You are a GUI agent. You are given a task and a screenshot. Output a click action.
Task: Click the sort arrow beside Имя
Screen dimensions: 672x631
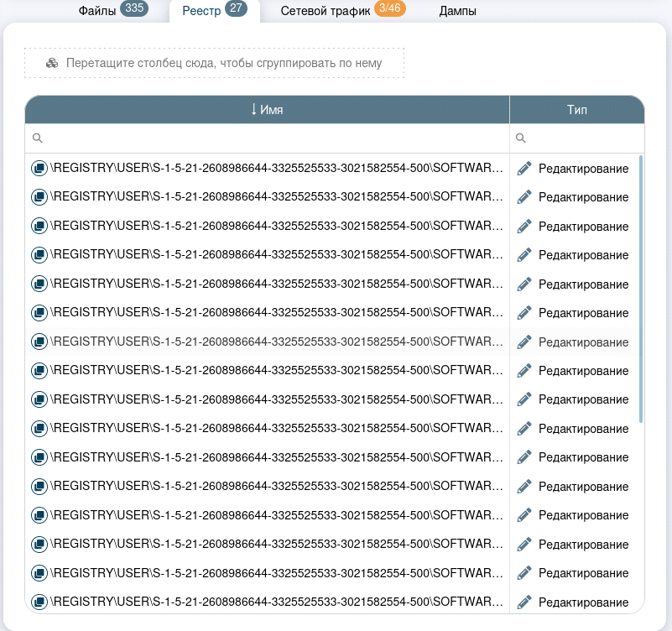(x=254, y=110)
